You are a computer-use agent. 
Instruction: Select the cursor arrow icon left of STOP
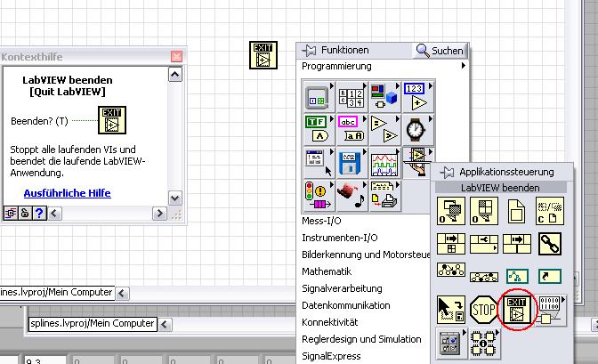point(451,310)
